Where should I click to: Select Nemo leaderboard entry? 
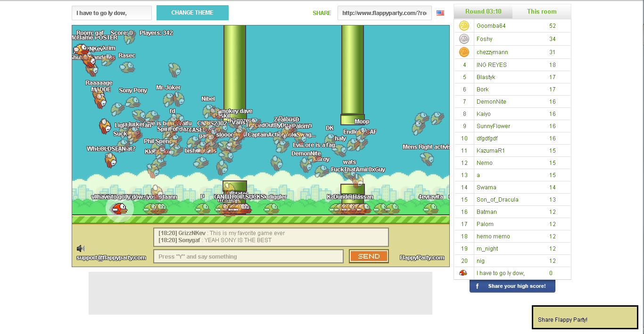(x=512, y=163)
